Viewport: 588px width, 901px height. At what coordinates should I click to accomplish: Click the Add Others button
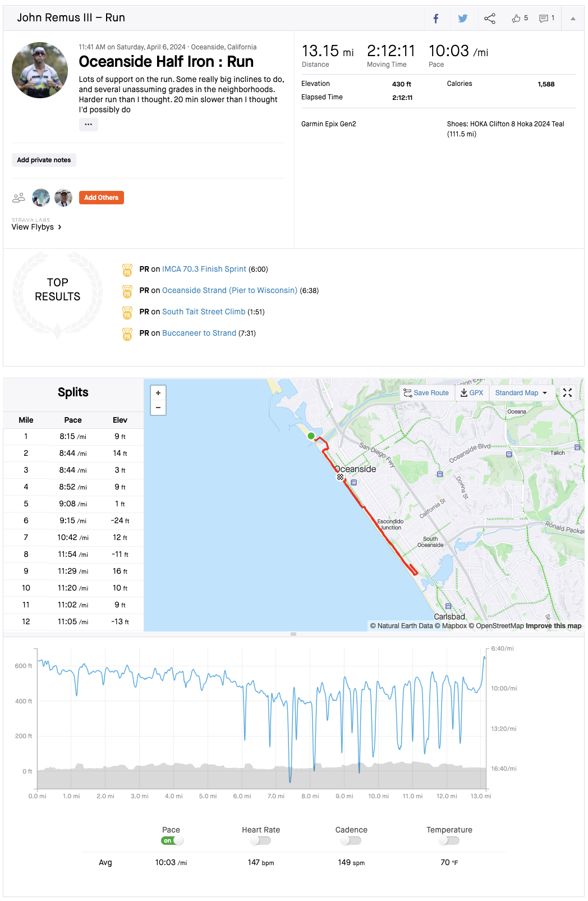coord(101,198)
